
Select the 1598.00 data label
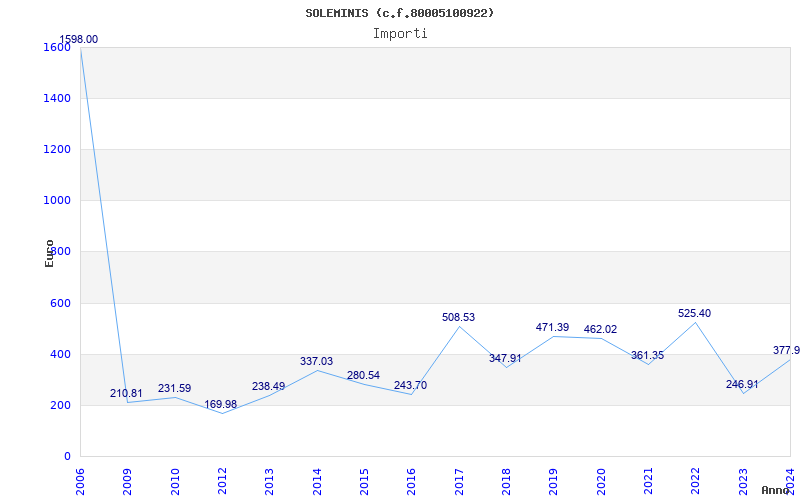(x=79, y=39)
